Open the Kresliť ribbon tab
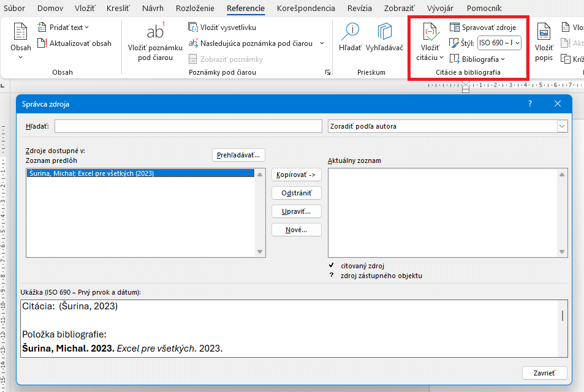Viewport: 584px width, 392px height. point(118,8)
